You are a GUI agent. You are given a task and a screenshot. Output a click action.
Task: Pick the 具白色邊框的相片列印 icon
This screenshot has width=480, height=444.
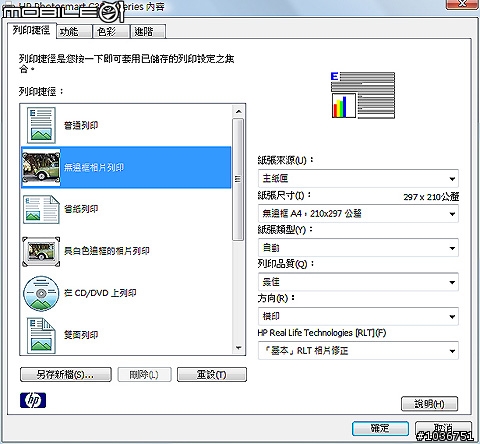click(41, 252)
